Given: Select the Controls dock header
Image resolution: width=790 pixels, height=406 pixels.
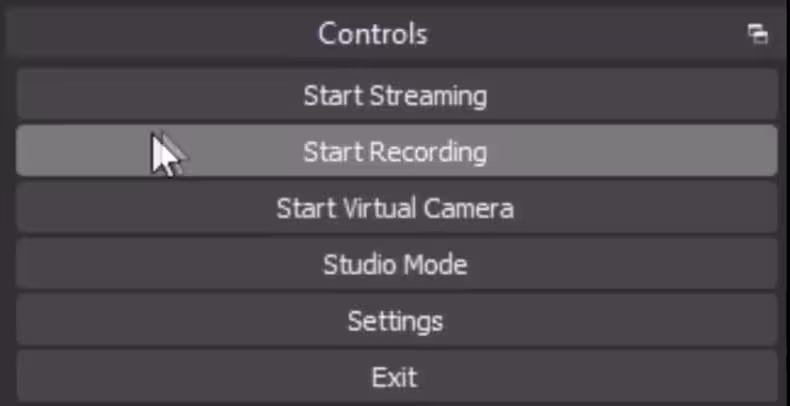Looking at the screenshot, I should pos(372,34).
